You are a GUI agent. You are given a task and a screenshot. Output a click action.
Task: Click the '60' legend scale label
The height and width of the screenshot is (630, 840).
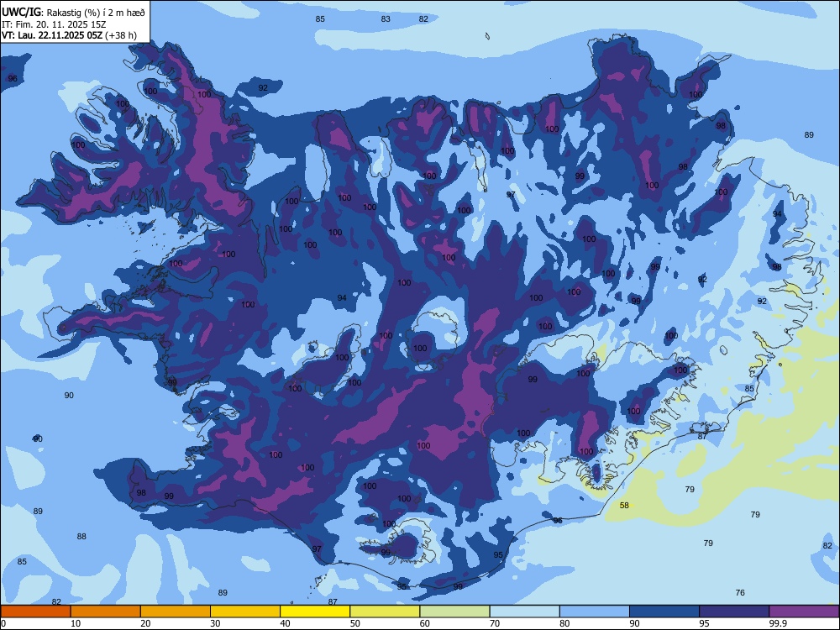tap(425, 623)
